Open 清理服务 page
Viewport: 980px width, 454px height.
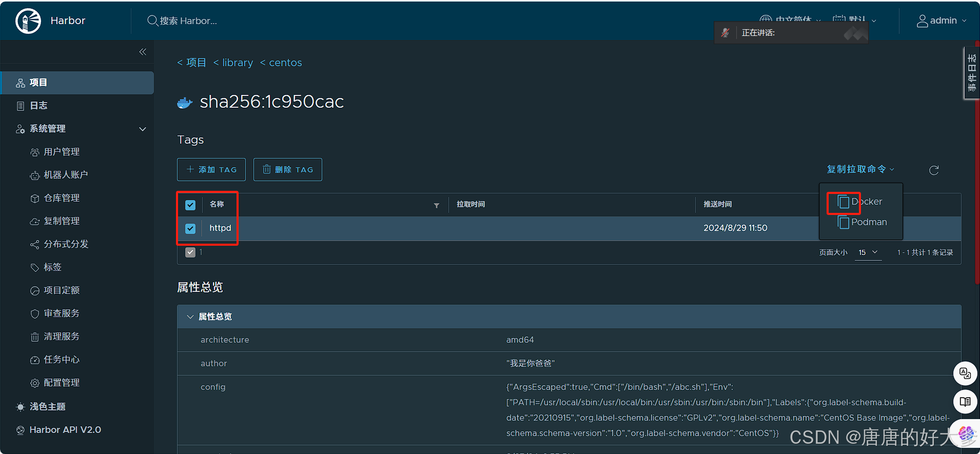tap(62, 337)
